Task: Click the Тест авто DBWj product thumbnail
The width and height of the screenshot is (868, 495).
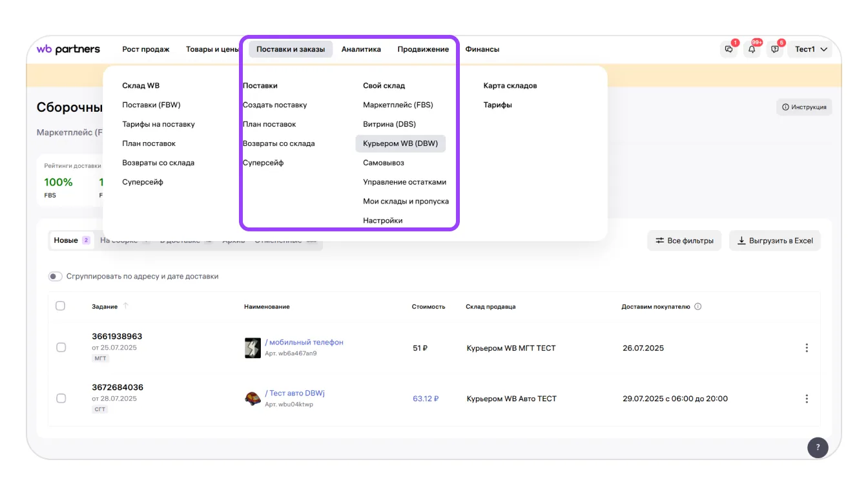Action: pos(253,399)
